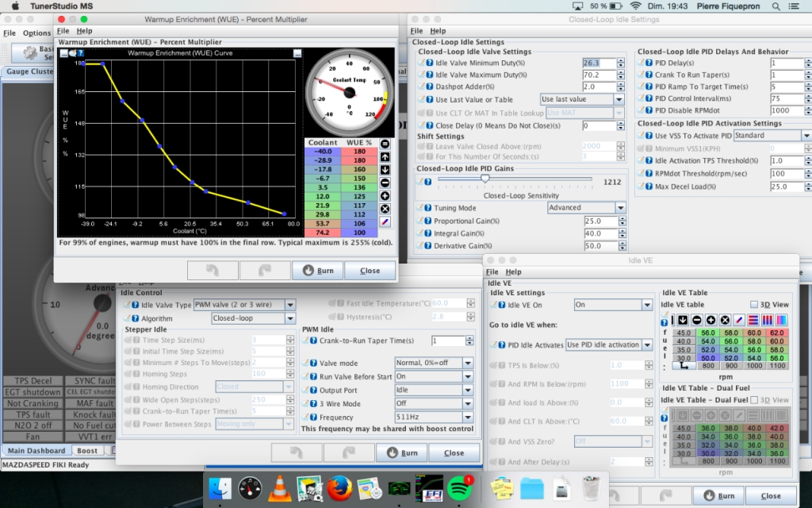Open Options menu in main TunerStudio window
Viewport: 812px width, 508px height.
pos(36,33)
